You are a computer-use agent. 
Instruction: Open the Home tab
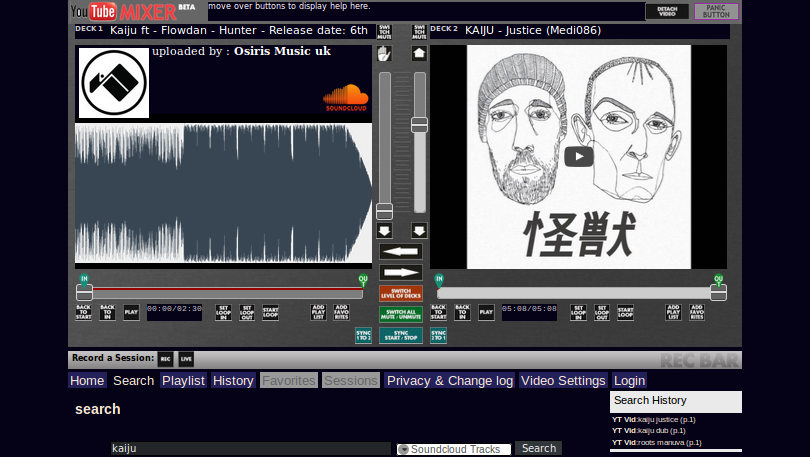pyautogui.click(x=87, y=381)
